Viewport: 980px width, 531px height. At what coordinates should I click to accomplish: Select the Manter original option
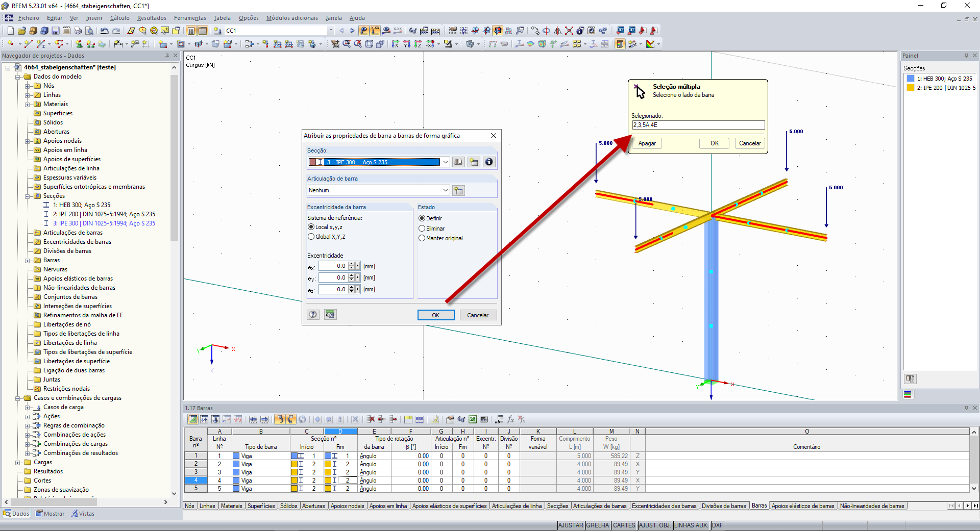(x=422, y=238)
